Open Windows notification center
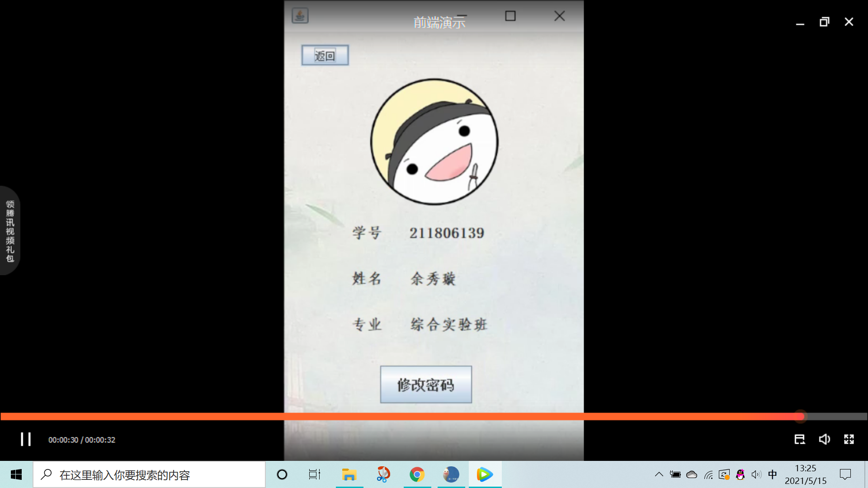This screenshot has height=488, width=868. tap(845, 474)
